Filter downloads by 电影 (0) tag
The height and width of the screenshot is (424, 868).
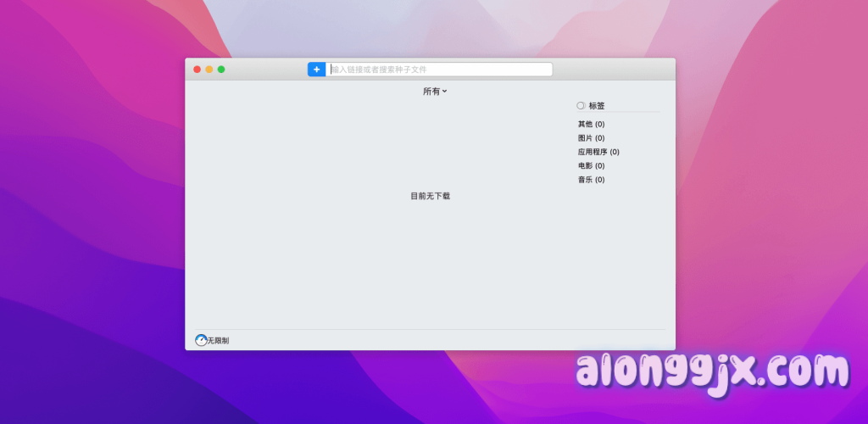[x=591, y=166]
